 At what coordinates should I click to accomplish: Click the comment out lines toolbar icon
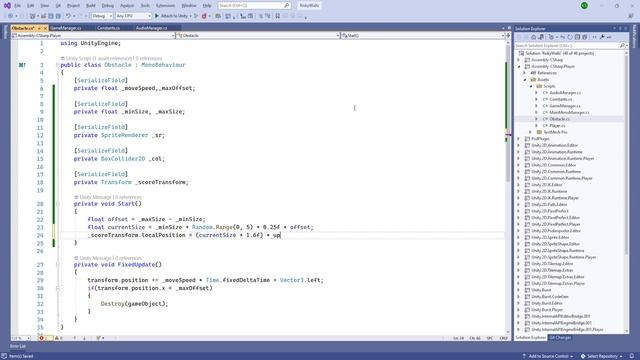pos(260,16)
